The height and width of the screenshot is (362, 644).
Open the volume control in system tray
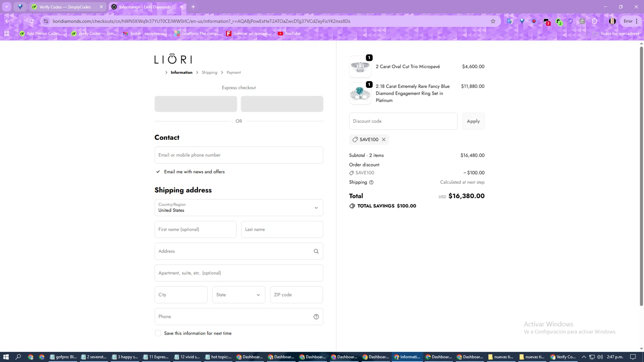click(x=600, y=357)
